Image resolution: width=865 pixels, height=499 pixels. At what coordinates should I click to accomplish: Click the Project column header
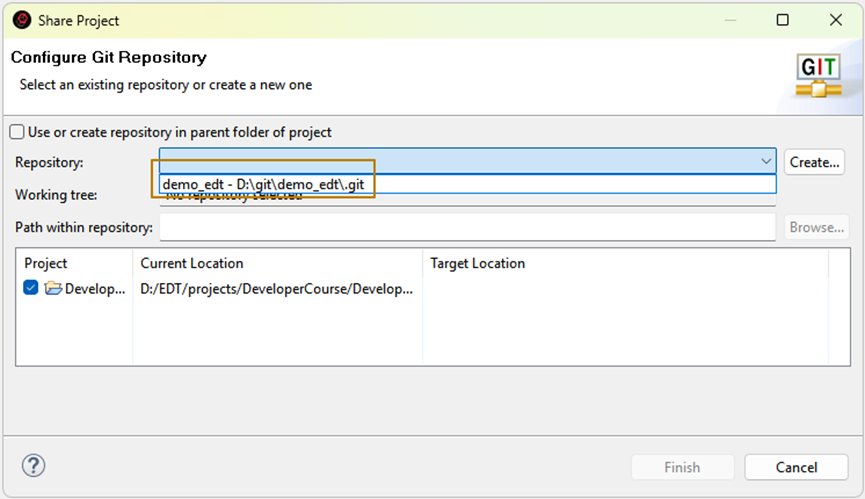click(47, 263)
